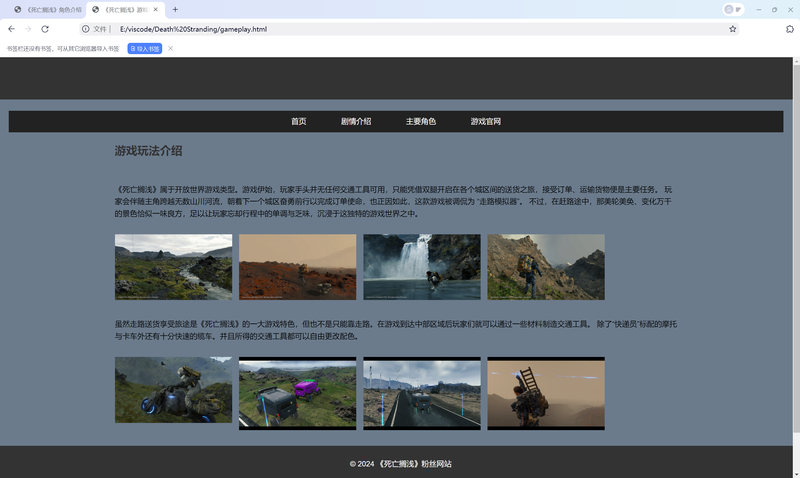800x478 pixels.
Task: Click the bookmark bar hint text
Action: [x=63, y=48]
